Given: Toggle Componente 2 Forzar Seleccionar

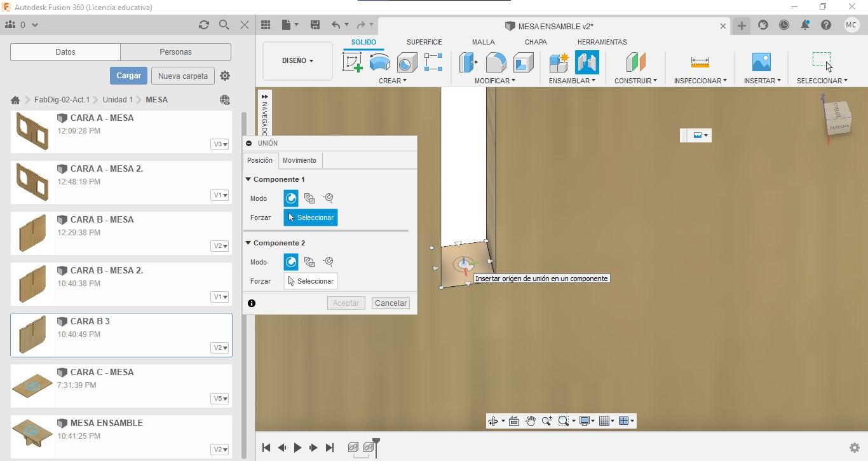Looking at the screenshot, I should click(x=311, y=281).
